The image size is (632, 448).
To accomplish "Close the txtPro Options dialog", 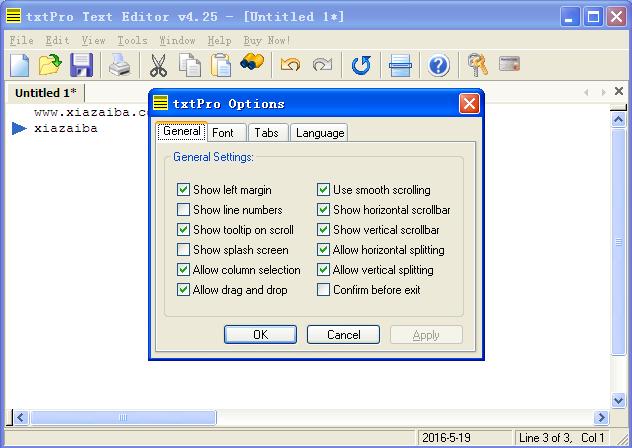I will click(x=469, y=104).
